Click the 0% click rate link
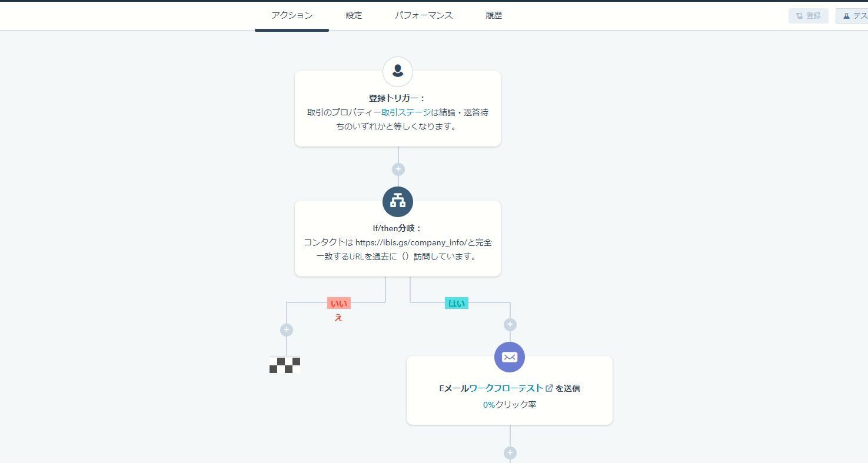The image size is (868, 463). click(489, 405)
